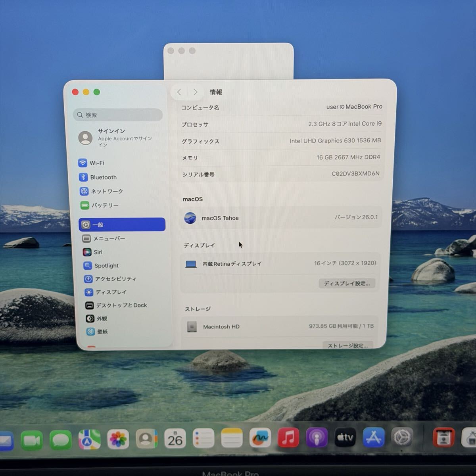Open Bluetooth settings in sidebar
Image resolution: width=476 pixels, height=476 pixels.
pos(98,177)
